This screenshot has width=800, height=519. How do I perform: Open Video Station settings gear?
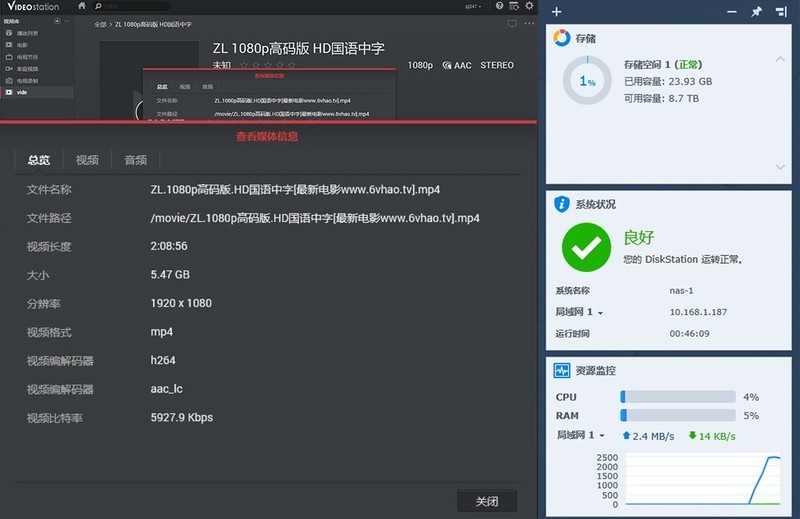pos(529,6)
